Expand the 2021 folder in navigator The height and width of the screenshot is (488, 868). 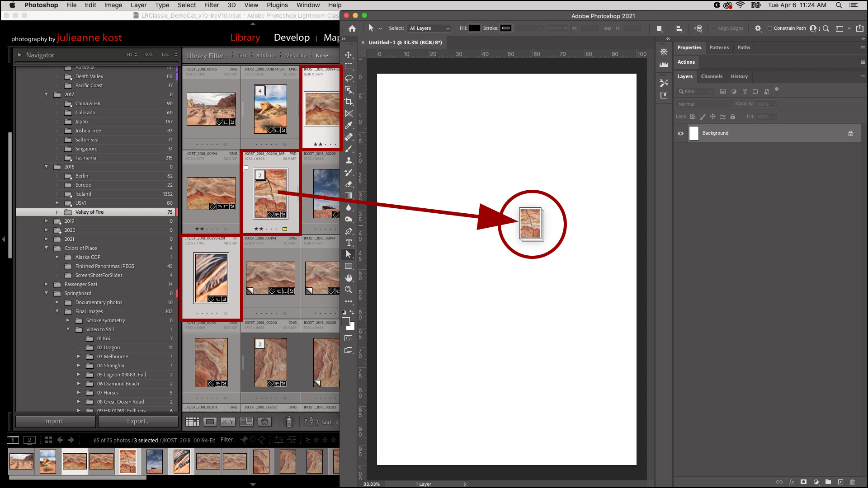pyautogui.click(x=47, y=239)
